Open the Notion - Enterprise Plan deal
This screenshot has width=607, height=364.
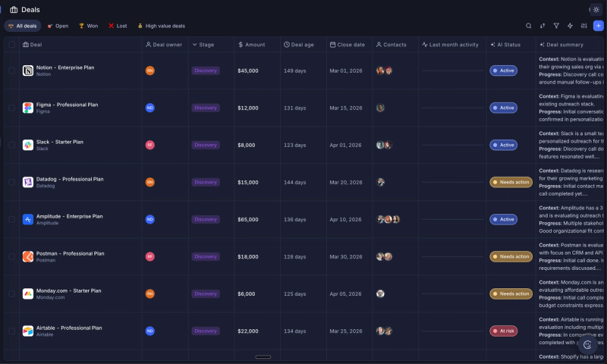coord(65,67)
